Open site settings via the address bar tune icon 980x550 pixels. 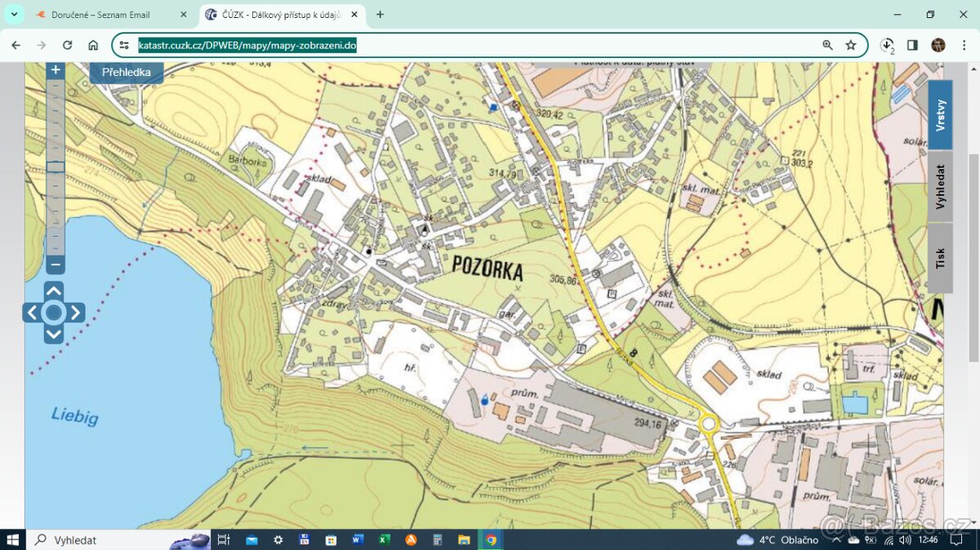pyautogui.click(x=124, y=45)
